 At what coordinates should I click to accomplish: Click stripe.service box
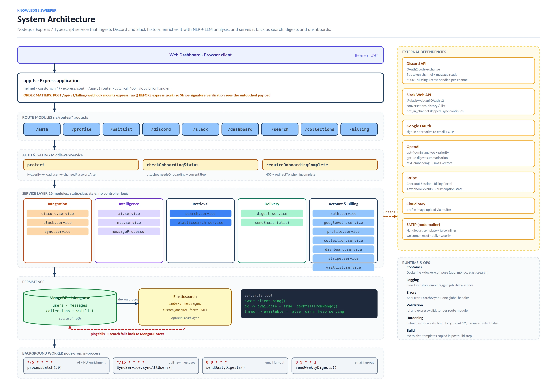[343, 258]
